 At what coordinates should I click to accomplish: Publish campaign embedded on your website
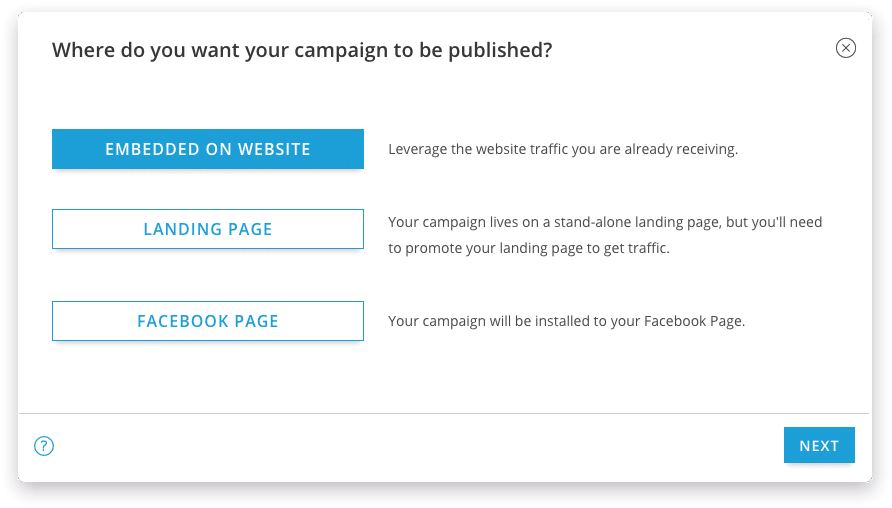(208, 149)
